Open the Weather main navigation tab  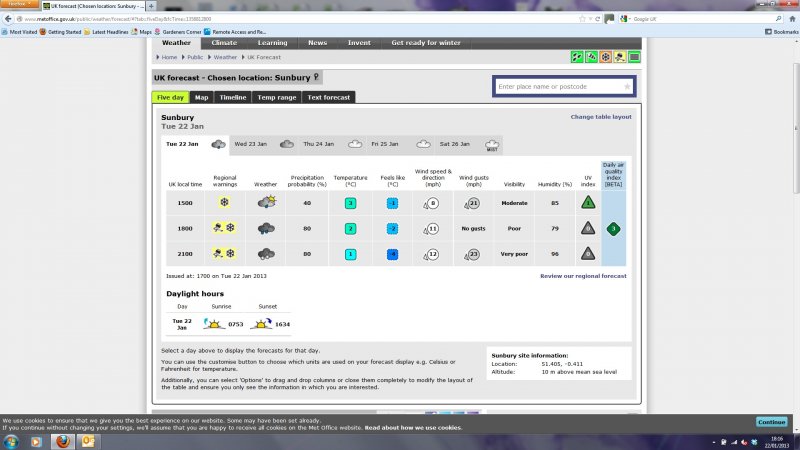point(177,43)
